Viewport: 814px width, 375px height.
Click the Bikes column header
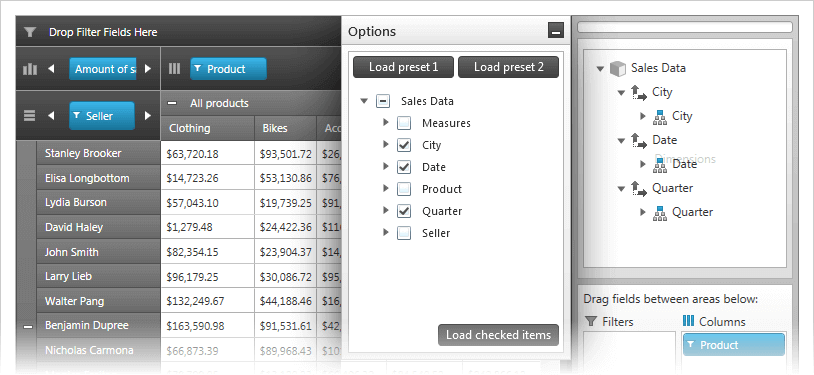tap(286, 128)
